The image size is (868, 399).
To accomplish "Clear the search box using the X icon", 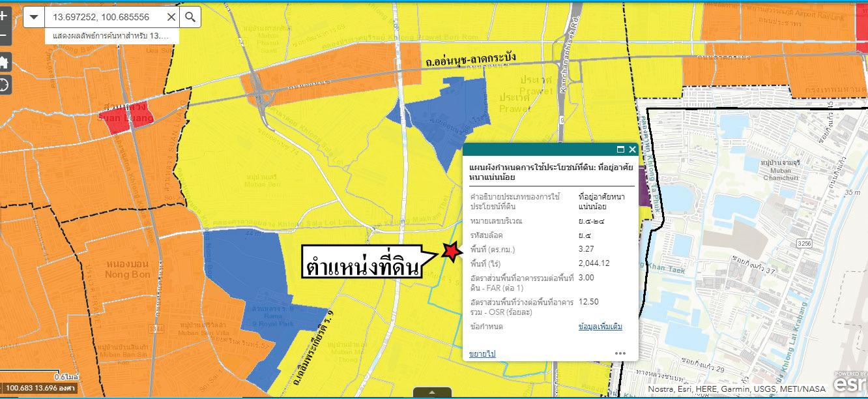I will pyautogui.click(x=170, y=18).
